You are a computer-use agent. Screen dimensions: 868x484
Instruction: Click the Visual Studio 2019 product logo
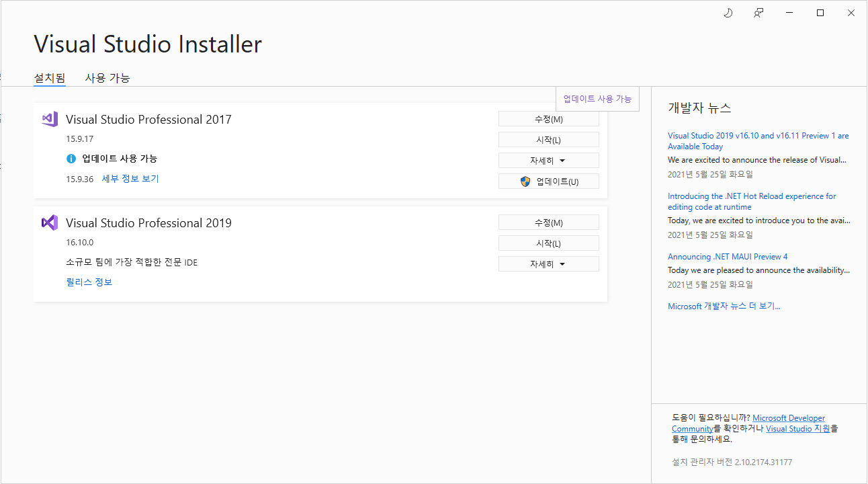point(50,223)
